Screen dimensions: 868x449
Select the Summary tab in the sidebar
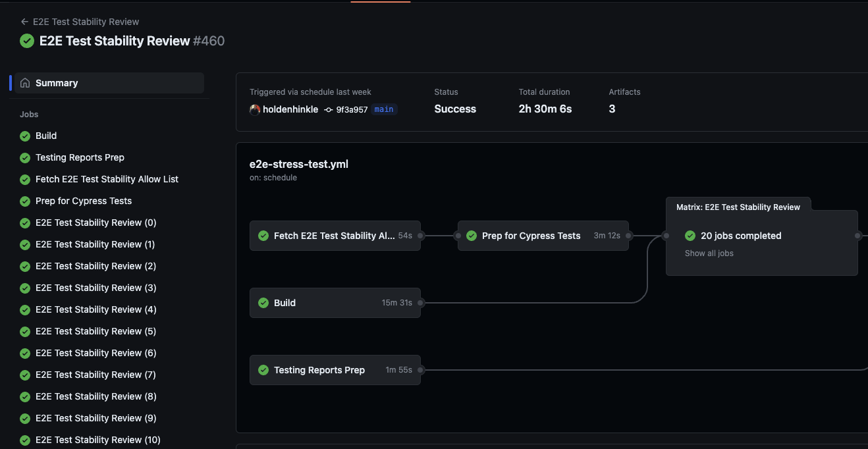57,82
